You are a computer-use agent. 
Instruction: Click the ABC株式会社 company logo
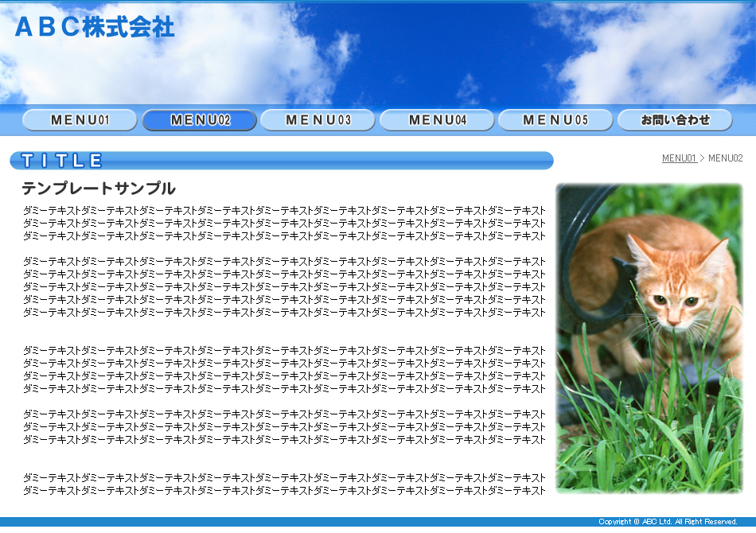tap(95, 27)
